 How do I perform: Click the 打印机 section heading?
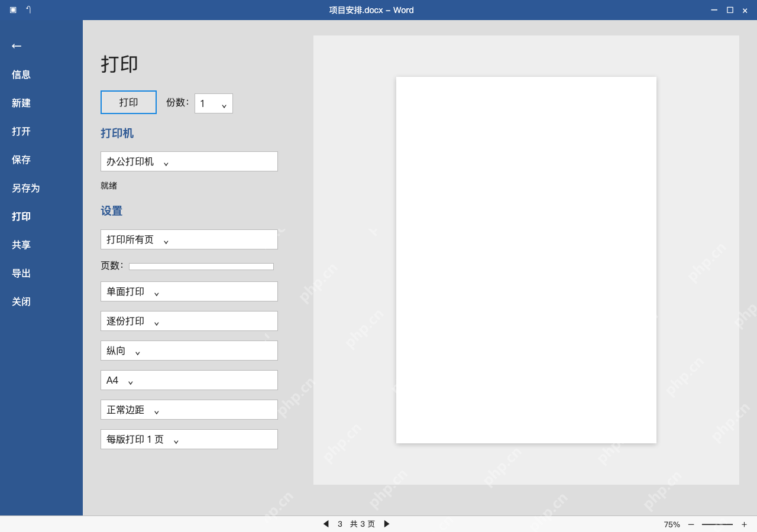pyautogui.click(x=117, y=133)
